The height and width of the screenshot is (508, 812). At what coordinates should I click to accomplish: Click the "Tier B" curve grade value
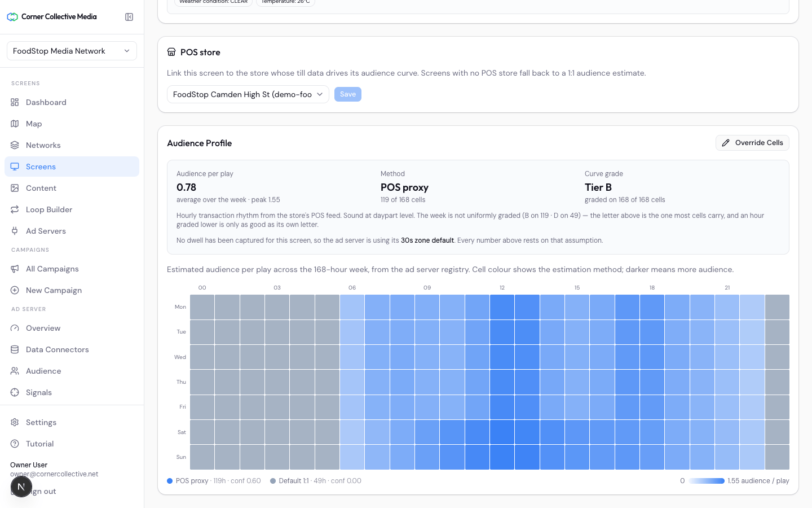tap(598, 187)
